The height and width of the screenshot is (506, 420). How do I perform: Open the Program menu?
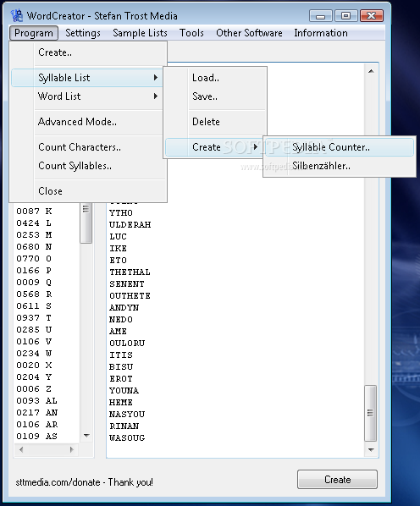[34, 33]
